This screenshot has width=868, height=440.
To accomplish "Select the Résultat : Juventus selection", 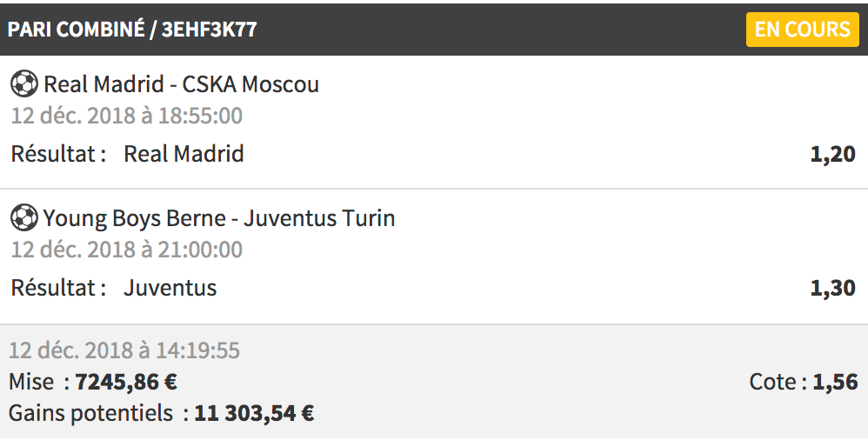I will point(114,288).
